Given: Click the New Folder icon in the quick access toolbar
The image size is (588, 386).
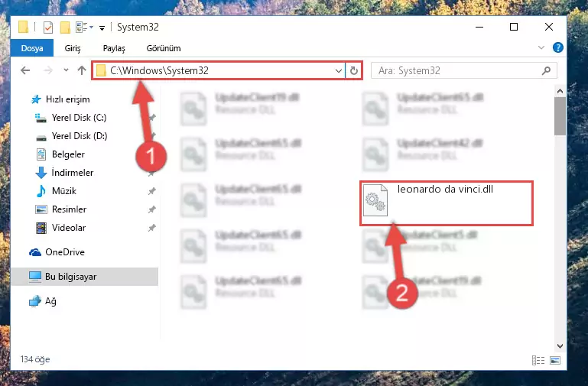Looking at the screenshot, I should [x=65, y=28].
